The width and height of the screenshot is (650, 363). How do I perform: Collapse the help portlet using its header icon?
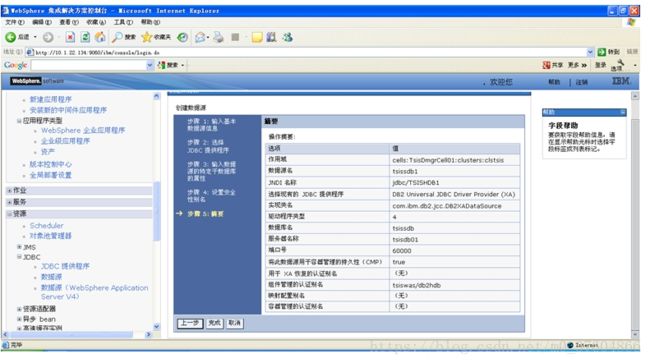click(622, 112)
